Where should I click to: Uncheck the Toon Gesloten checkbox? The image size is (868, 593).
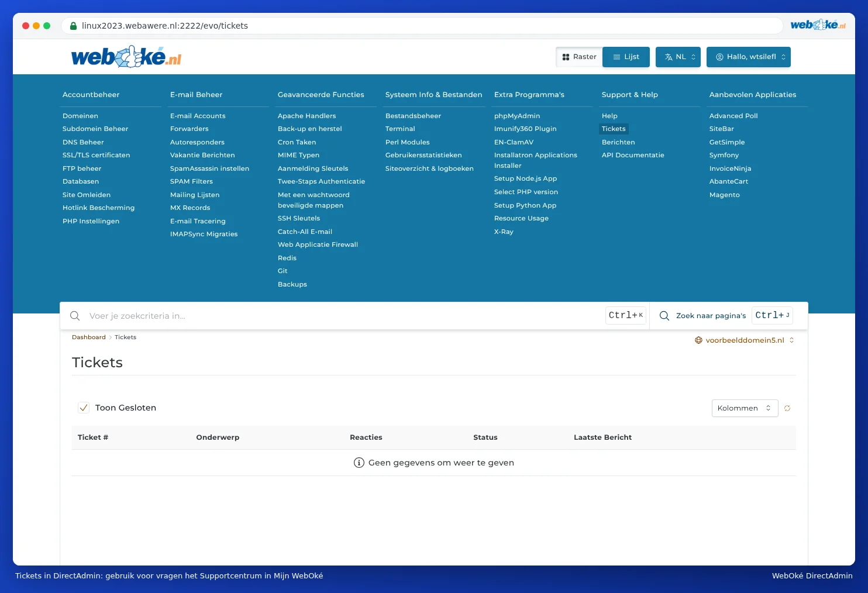84,408
